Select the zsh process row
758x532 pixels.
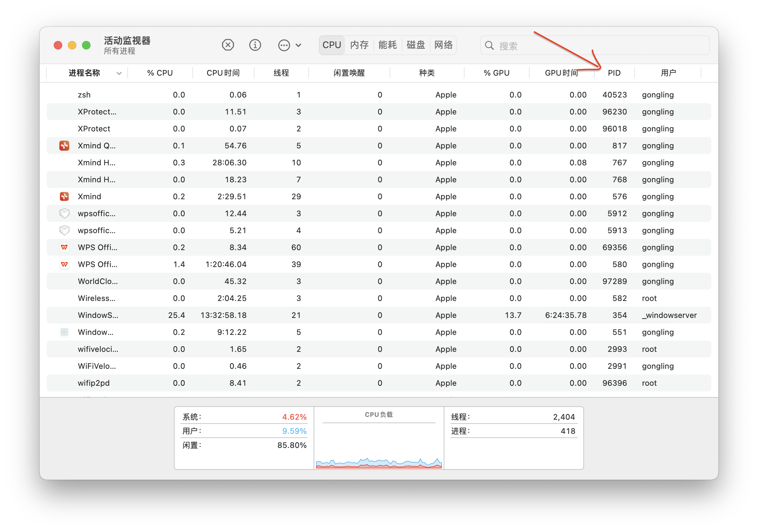[x=212, y=95]
